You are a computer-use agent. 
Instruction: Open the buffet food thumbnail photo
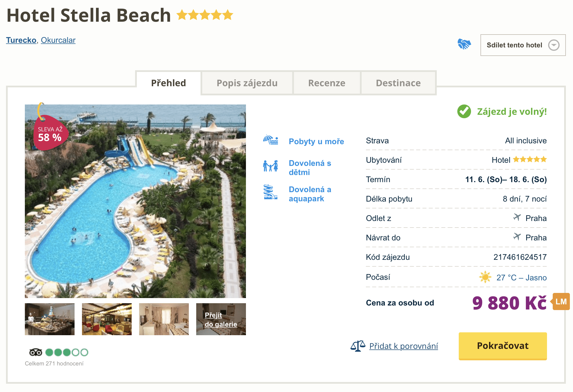click(50, 319)
